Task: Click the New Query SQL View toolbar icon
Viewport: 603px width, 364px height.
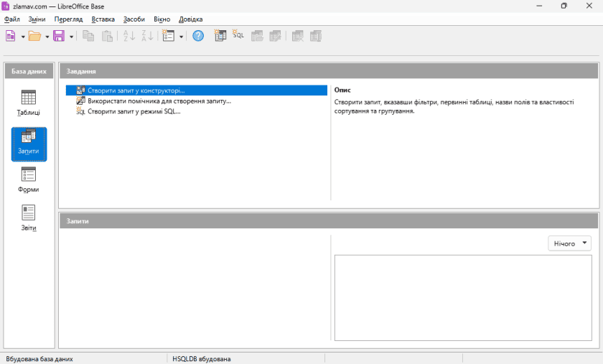Action: tap(238, 36)
